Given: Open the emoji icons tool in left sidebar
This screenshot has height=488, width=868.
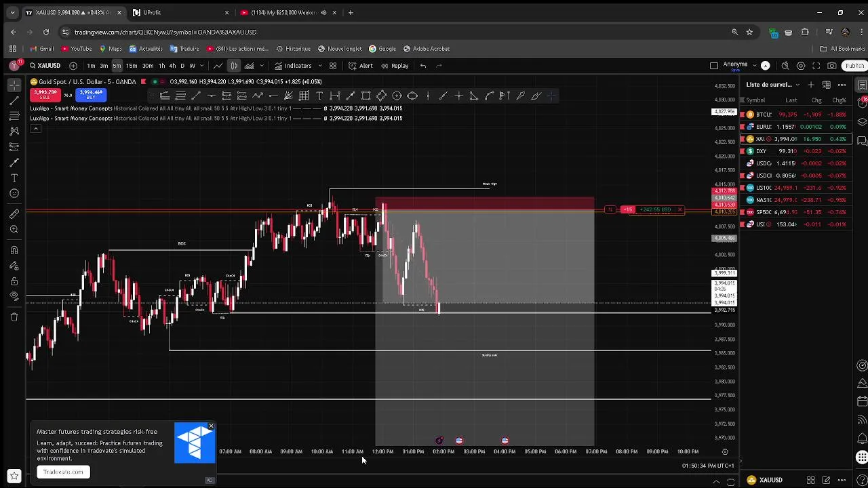Looking at the screenshot, I should pyautogui.click(x=14, y=193).
